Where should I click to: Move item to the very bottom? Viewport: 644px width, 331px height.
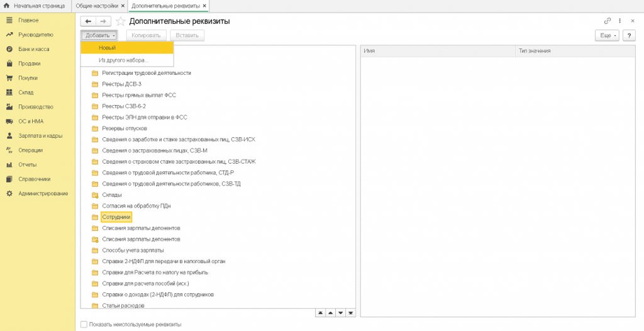pyautogui.click(x=351, y=313)
